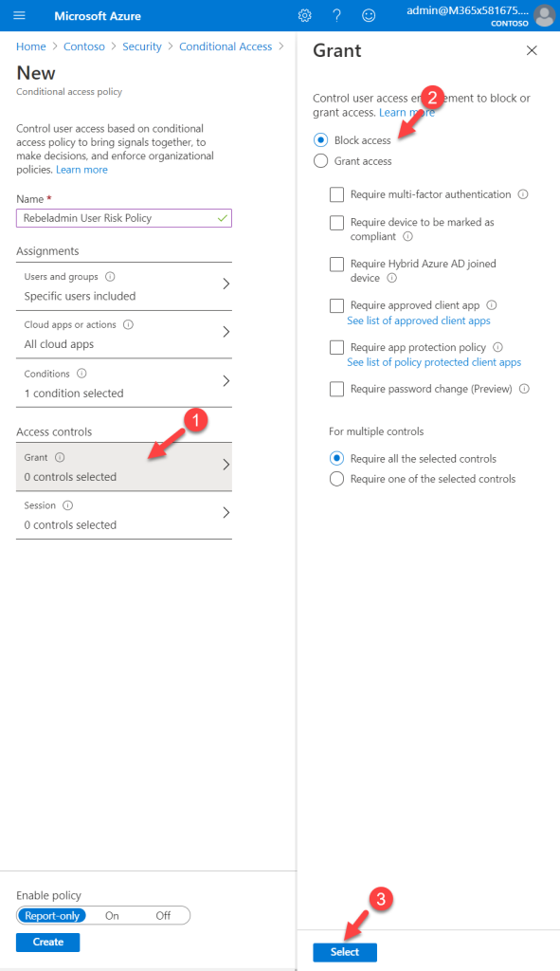This screenshot has height=971, width=560.
Task: Expand the Users and groups assignment
Action: (x=123, y=287)
